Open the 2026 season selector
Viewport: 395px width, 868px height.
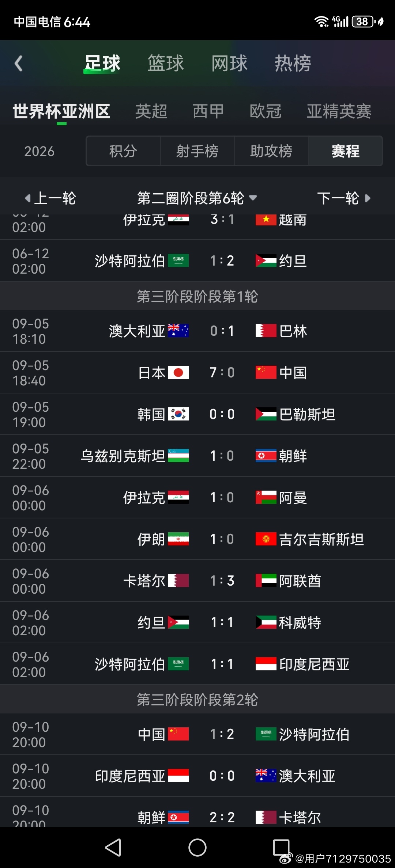point(39,151)
